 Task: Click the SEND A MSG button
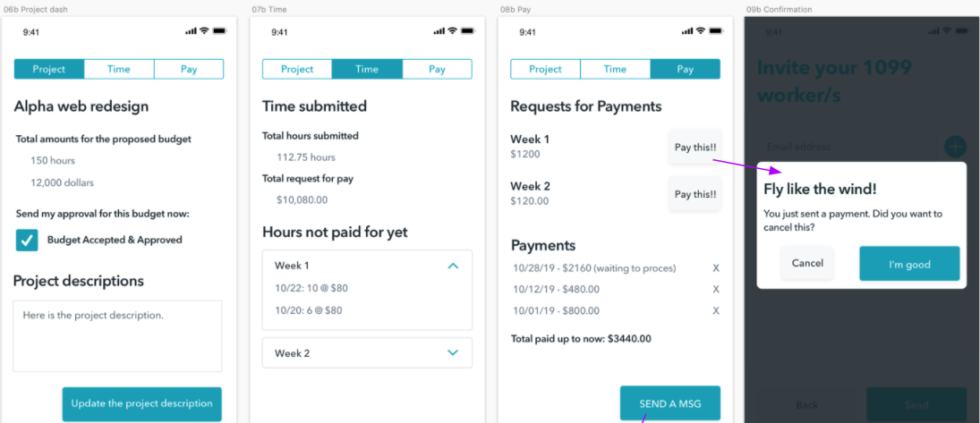(x=669, y=403)
